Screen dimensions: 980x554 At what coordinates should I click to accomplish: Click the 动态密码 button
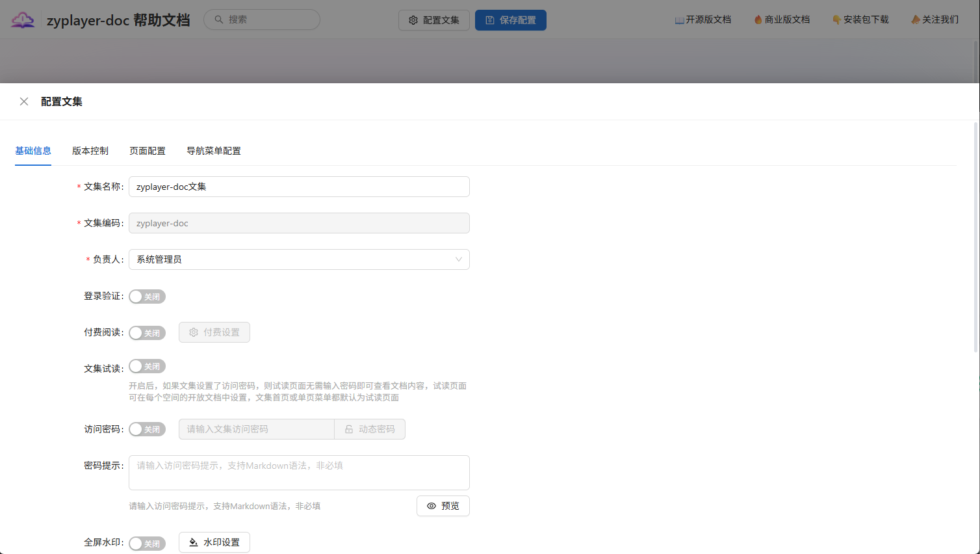(x=370, y=429)
